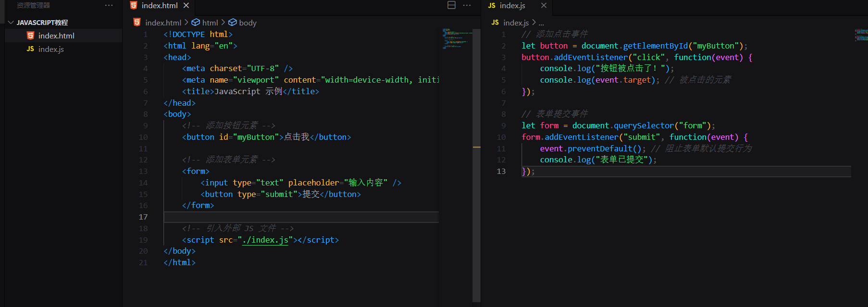This screenshot has width=868, height=307.
Task: Click the </html> closing tag
Action: click(x=179, y=262)
